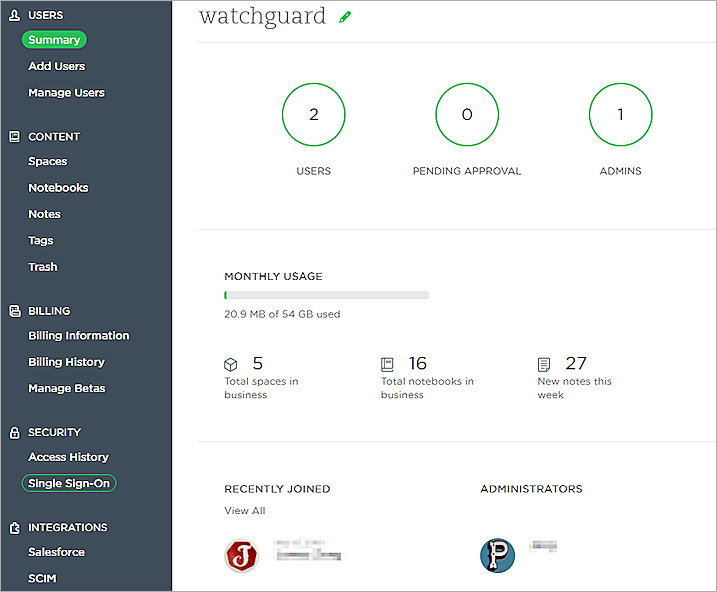This screenshot has width=717, height=592.
Task: Click the Users count circle showing 2
Action: [x=314, y=115]
